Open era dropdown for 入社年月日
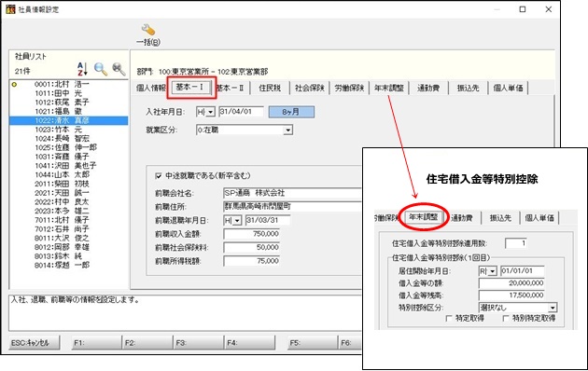Screen dimensions: 588x371 (210, 112)
